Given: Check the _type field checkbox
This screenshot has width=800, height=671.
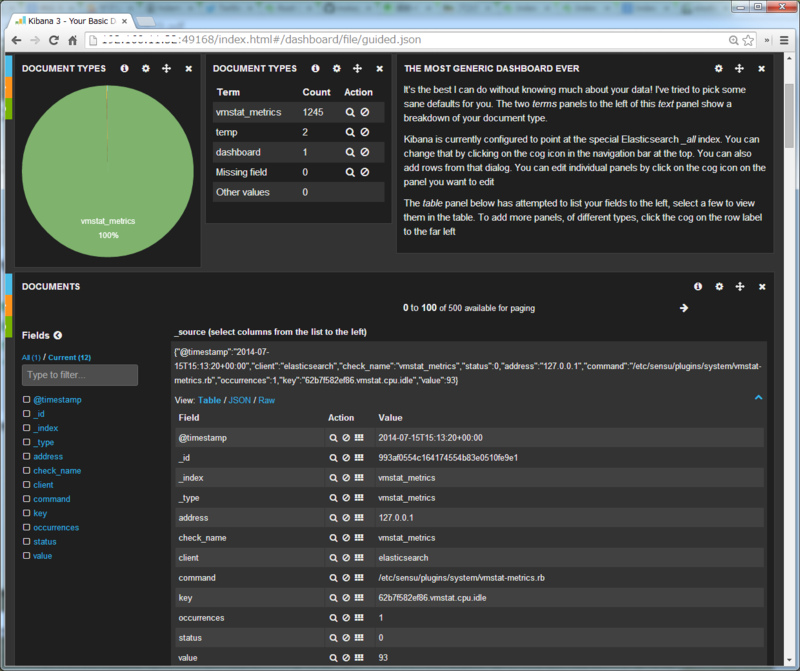Looking at the screenshot, I should [x=27, y=442].
